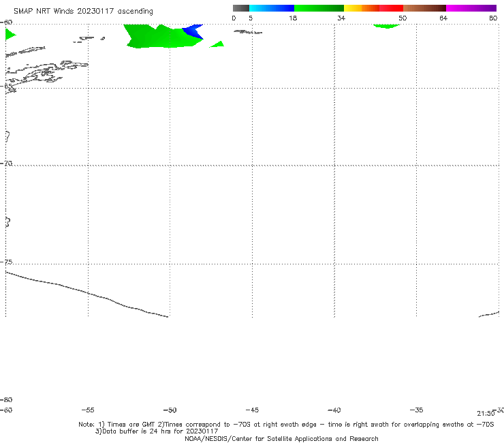Click the '64' color scale label
The height and width of the screenshot is (443, 504).
443,18
